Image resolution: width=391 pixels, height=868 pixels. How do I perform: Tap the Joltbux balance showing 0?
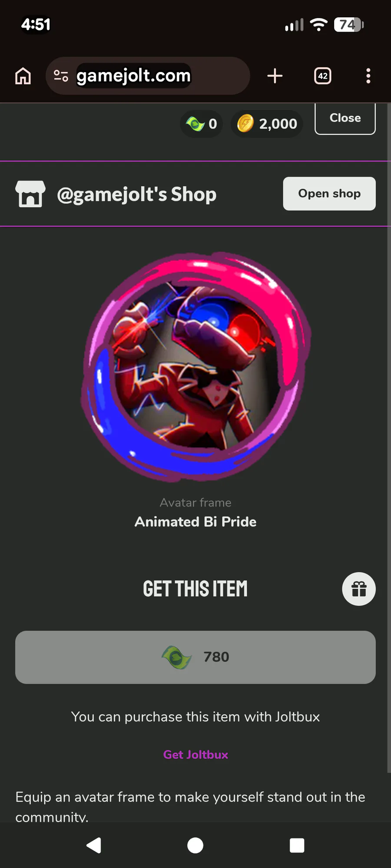[x=202, y=124]
